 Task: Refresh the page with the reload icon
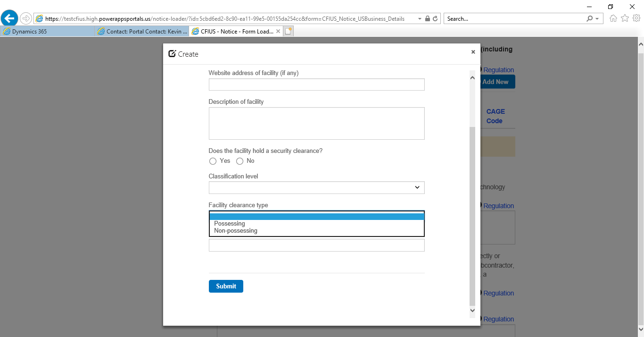[x=435, y=19]
